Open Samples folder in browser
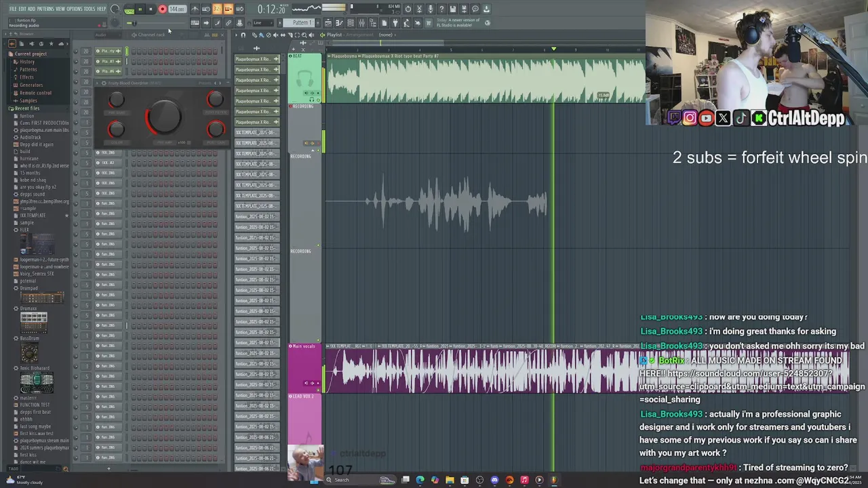Image resolution: width=868 pixels, height=488 pixels. tap(28, 101)
